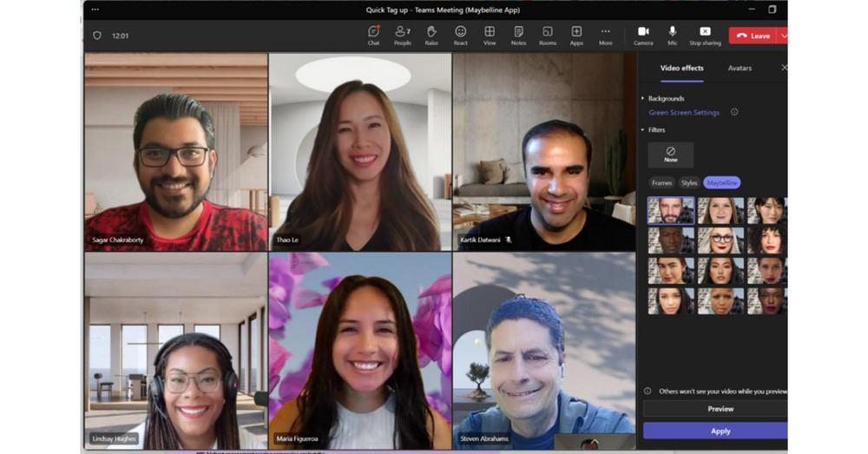The height and width of the screenshot is (454, 868).
Task: Select Maria Figueroa's video tile
Action: [x=360, y=351]
